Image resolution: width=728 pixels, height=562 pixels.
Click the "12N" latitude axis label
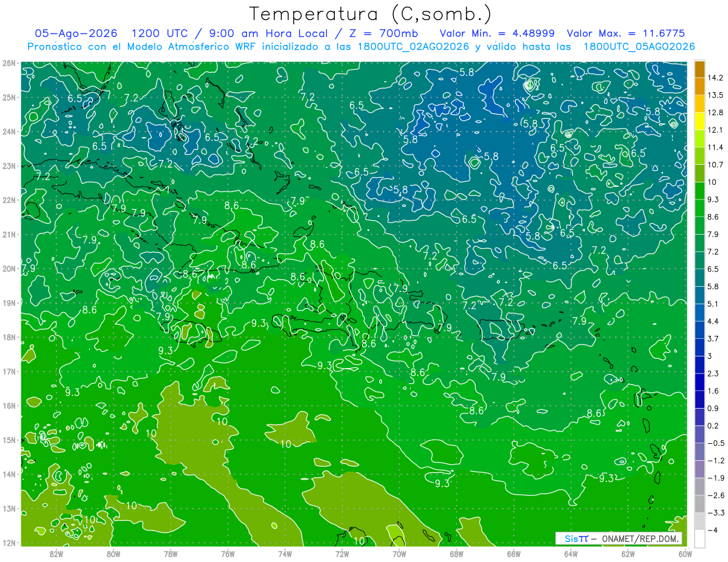[x=8, y=543]
